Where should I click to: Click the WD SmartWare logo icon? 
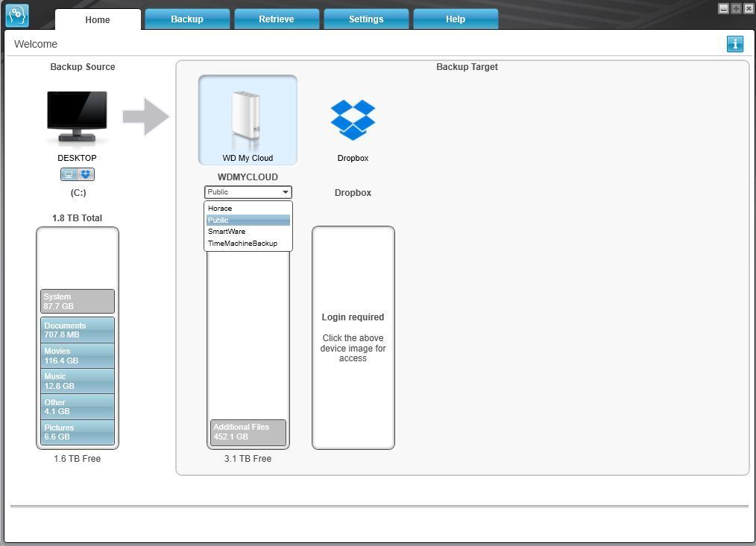17,16
